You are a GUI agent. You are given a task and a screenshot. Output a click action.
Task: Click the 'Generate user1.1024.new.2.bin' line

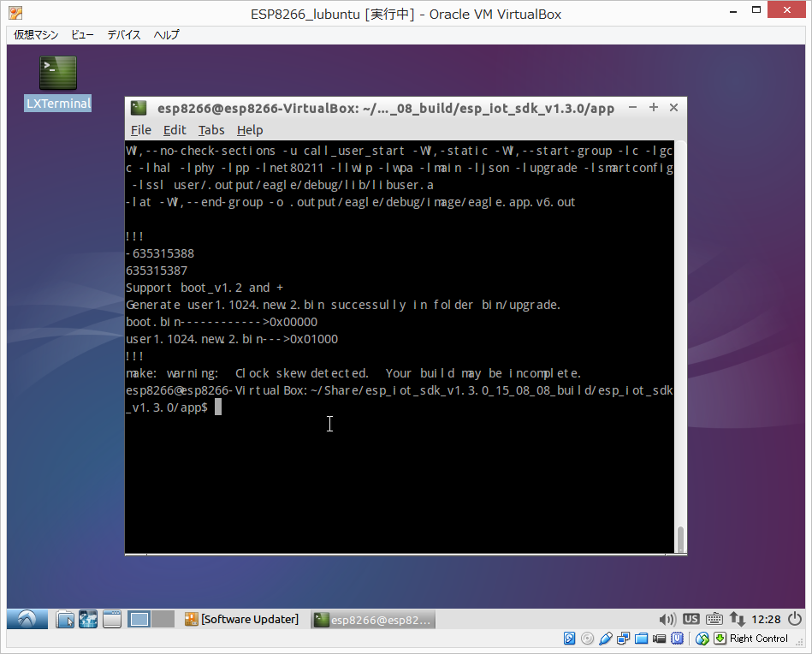click(x=343, y=305)
